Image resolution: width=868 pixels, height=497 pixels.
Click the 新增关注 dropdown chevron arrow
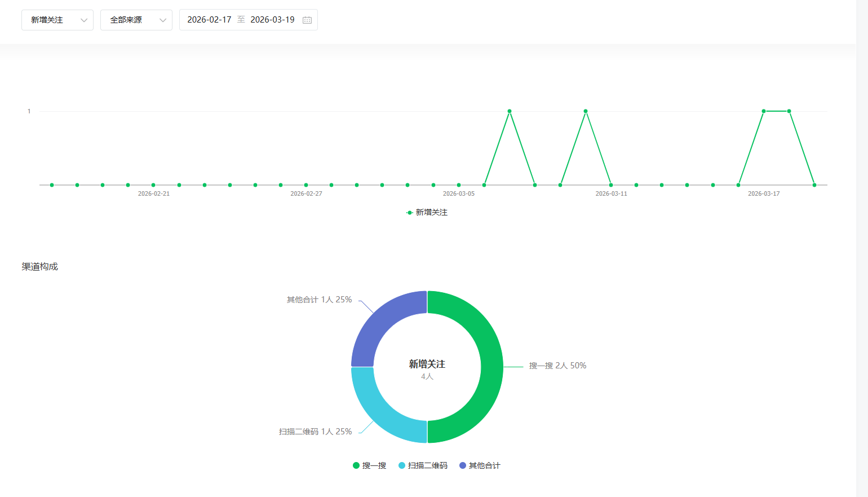click(x=84, y=20)
